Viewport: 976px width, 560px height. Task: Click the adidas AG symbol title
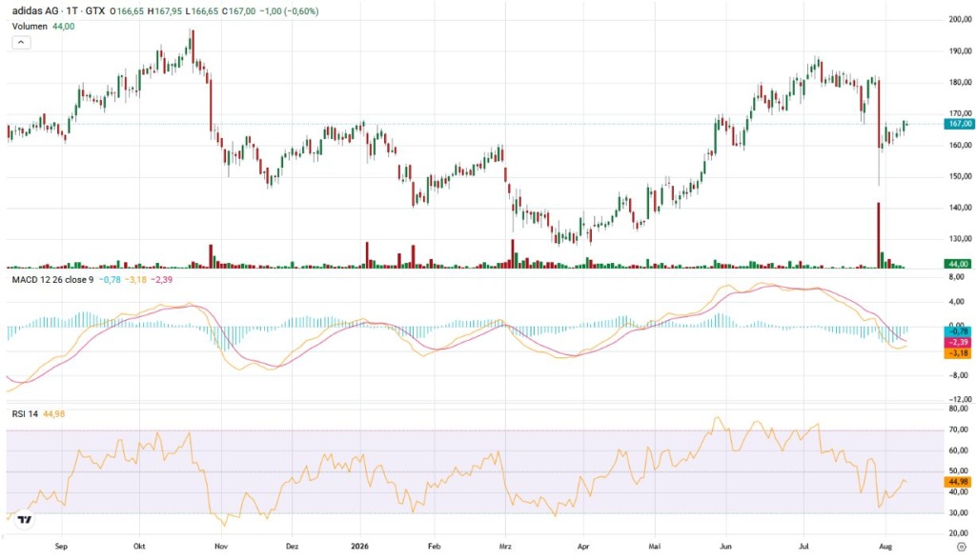coord(35,11)
